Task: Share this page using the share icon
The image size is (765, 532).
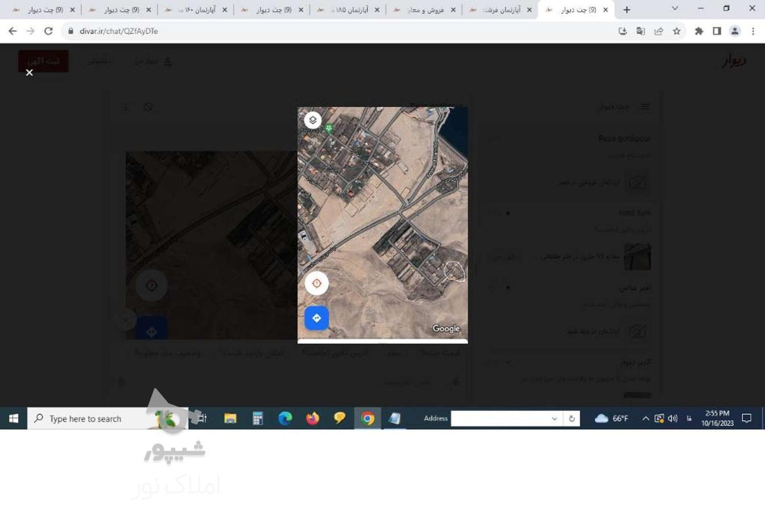Action: tap(659, 31)
